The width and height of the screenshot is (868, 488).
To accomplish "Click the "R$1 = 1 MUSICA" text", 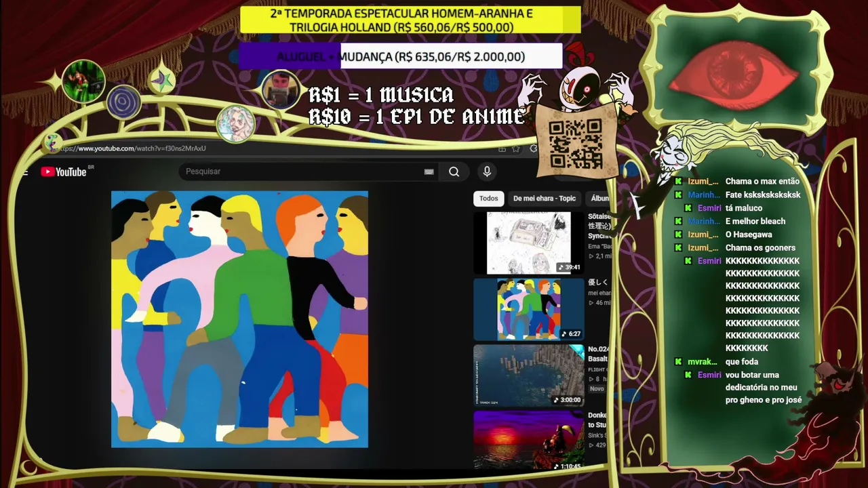I will (x=381, y=95).
